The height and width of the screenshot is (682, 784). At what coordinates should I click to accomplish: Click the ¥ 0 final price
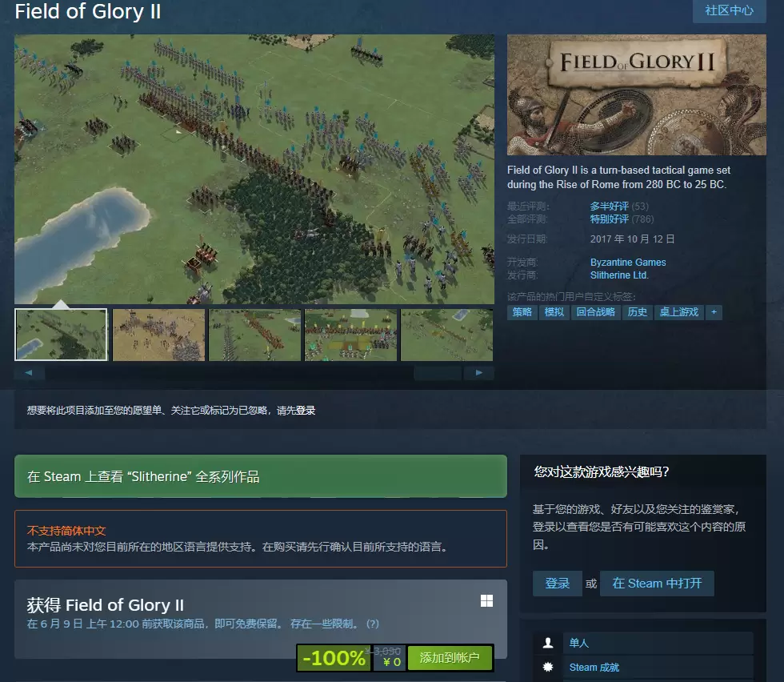[391, 663]
